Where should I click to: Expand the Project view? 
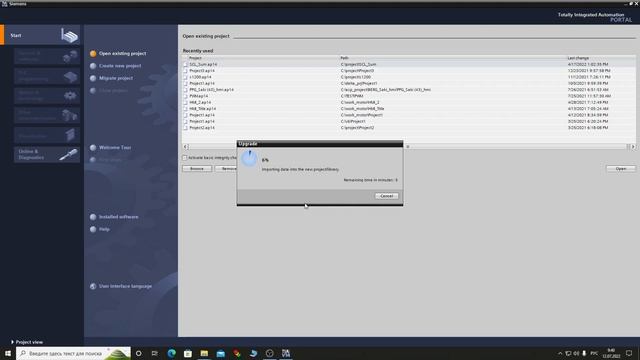(x=27, y=342)
